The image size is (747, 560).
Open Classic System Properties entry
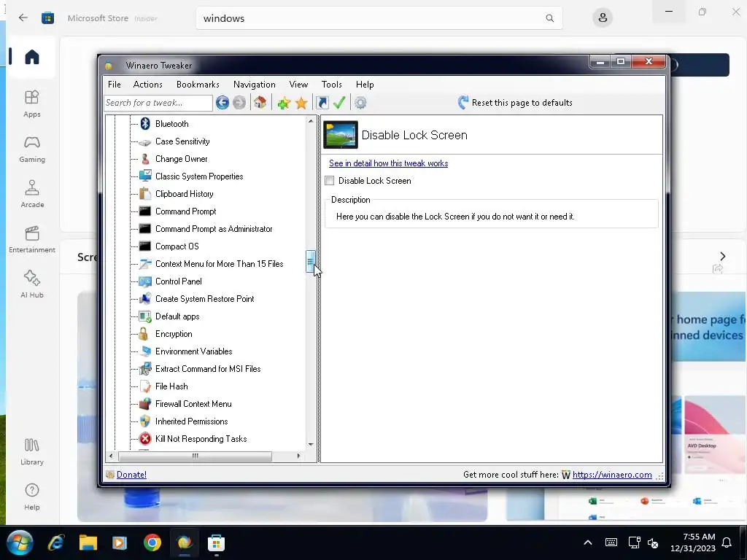(x=199, y=176)
